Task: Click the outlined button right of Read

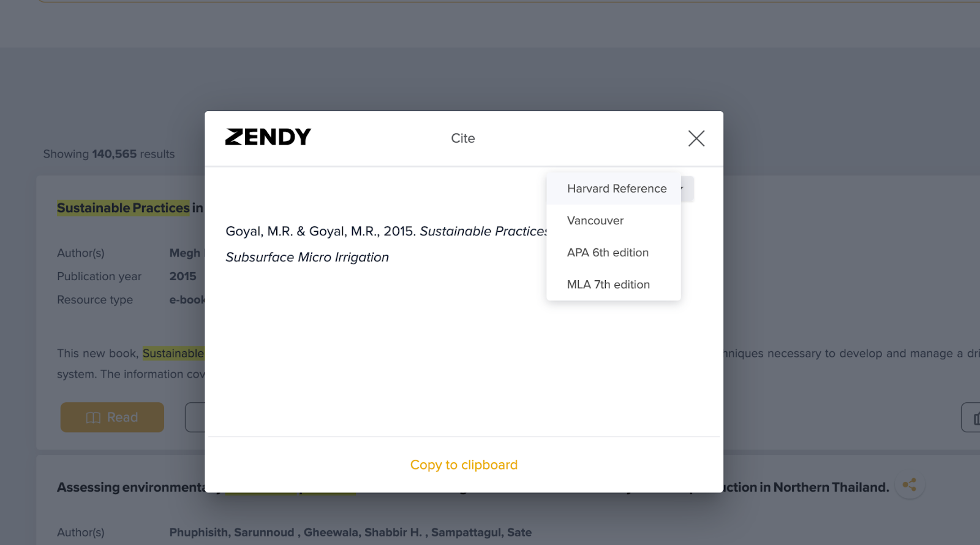Action: tap(195, 417)
